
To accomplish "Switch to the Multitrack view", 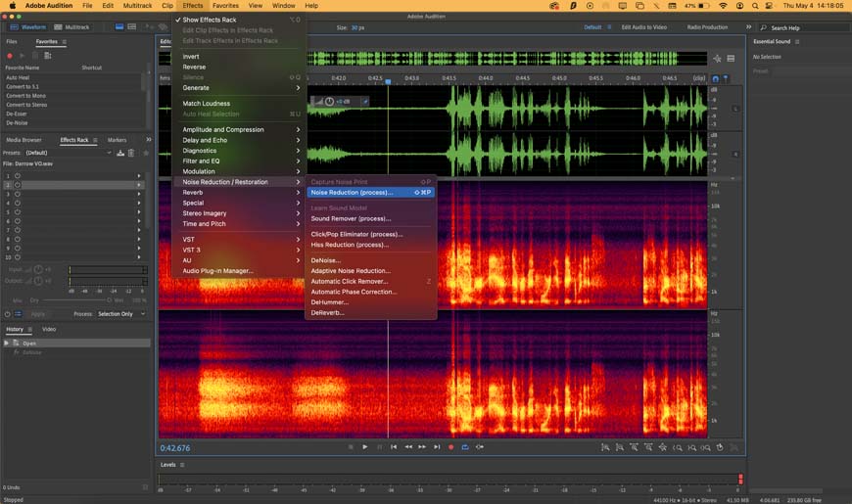I will (72, 27).
